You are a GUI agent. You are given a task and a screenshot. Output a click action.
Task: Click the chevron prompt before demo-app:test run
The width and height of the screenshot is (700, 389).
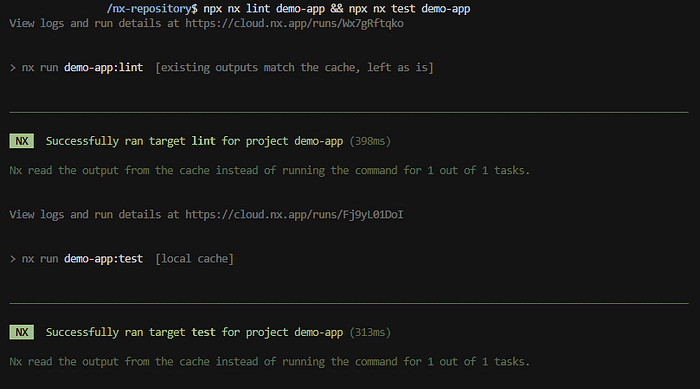pos(12,259)
